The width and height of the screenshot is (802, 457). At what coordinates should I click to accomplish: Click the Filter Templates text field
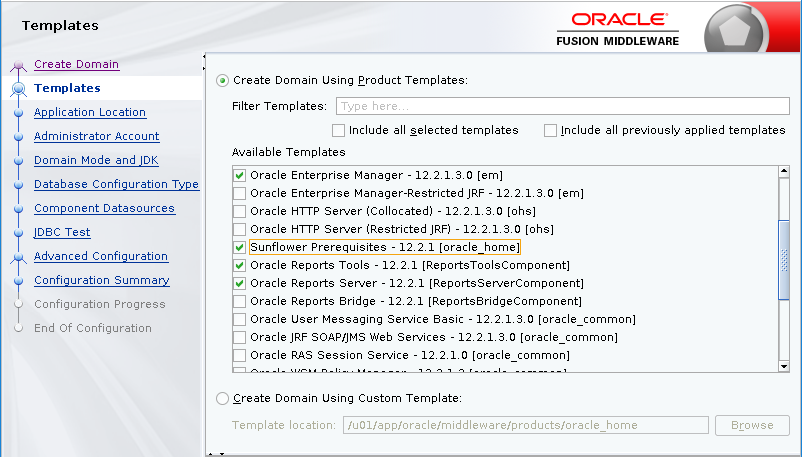(x=563, y=106)
